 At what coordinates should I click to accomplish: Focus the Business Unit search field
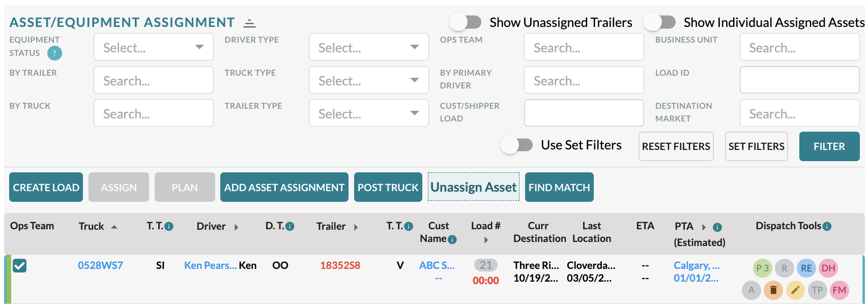(x=800, y=47)
